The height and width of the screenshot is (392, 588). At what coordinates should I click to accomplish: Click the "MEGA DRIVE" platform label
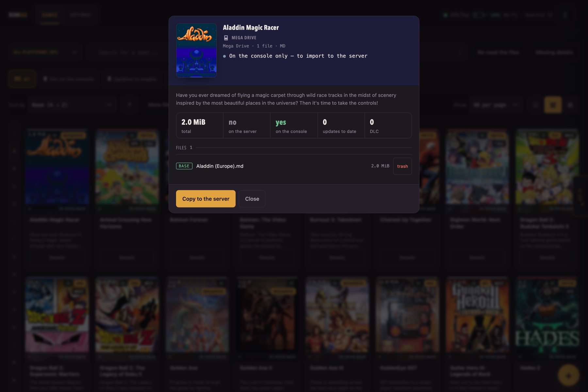coord(244,38)
